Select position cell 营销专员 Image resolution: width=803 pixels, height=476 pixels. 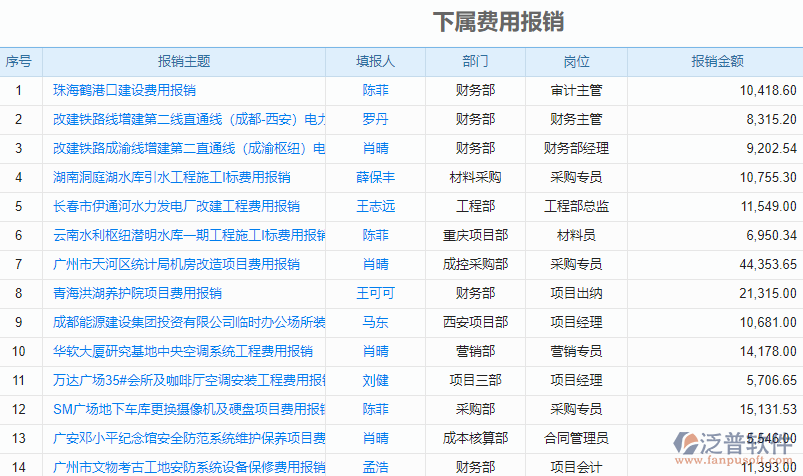click(576, 351)
